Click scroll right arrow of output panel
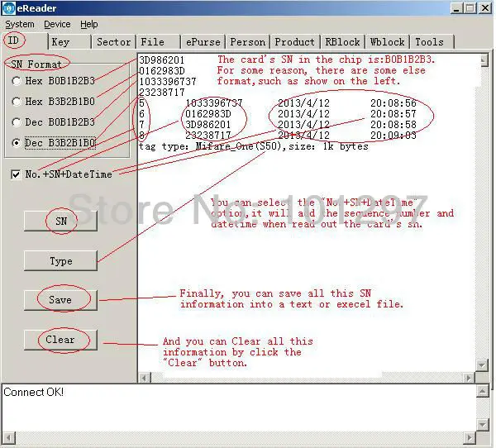The width and height of the screenshot is (496, 448). [469, 378]
